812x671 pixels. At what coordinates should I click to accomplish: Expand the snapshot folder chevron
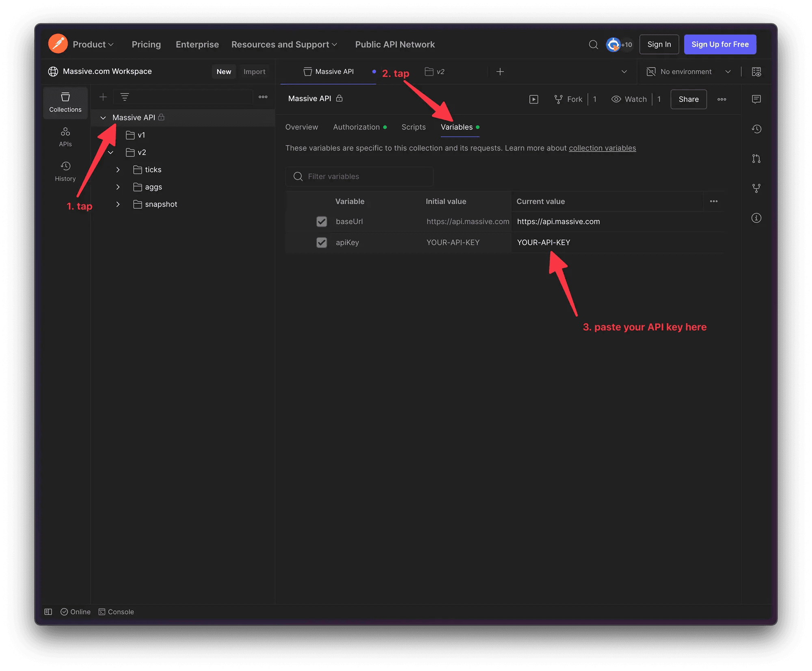pyautogui.click(x=118, y=204)
